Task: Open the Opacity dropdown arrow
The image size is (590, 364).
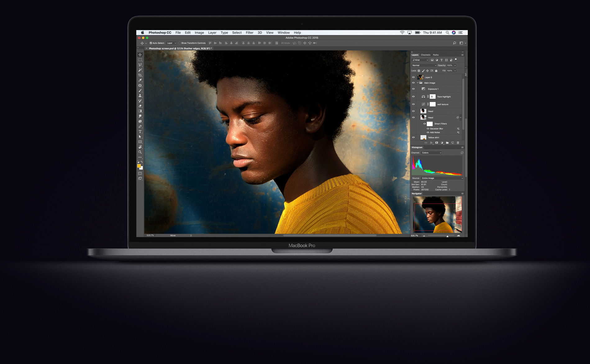Action: [x=455, y=65]
